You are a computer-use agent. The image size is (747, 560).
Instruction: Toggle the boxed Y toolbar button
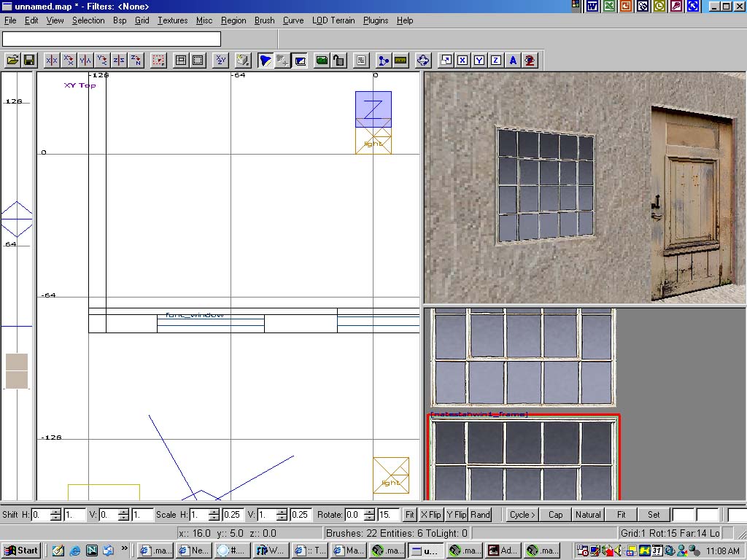click(479, 61)
